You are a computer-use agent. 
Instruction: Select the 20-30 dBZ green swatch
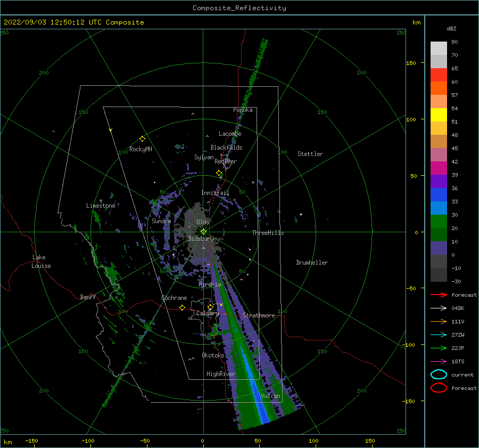(x=439, y=221)
